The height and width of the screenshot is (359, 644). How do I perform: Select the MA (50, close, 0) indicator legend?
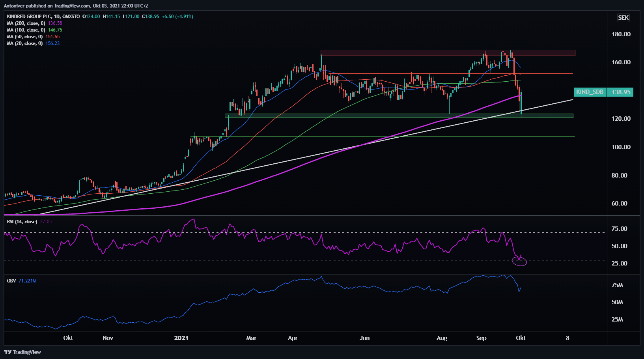[x=24, y=37]
